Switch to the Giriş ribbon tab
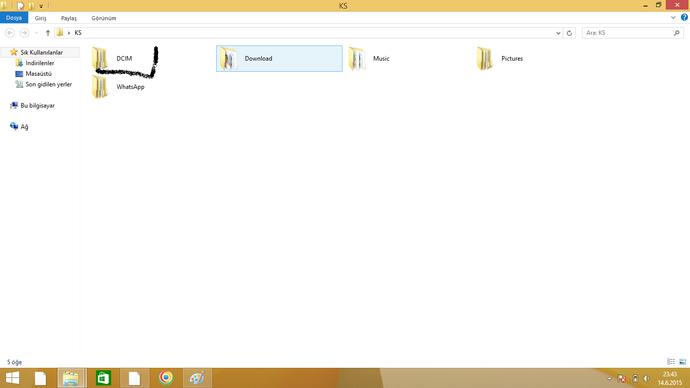 [x=40, y=18]
